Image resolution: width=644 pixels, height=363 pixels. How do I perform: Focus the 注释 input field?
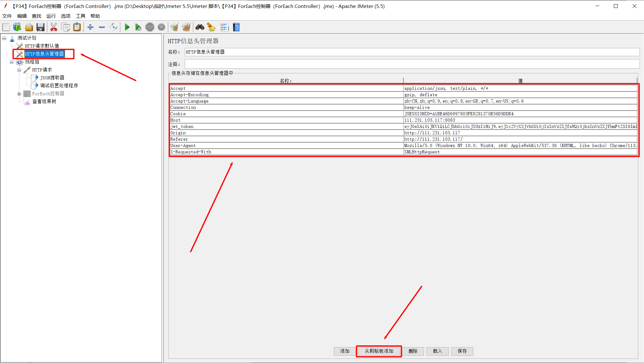[x=412, y=64]
